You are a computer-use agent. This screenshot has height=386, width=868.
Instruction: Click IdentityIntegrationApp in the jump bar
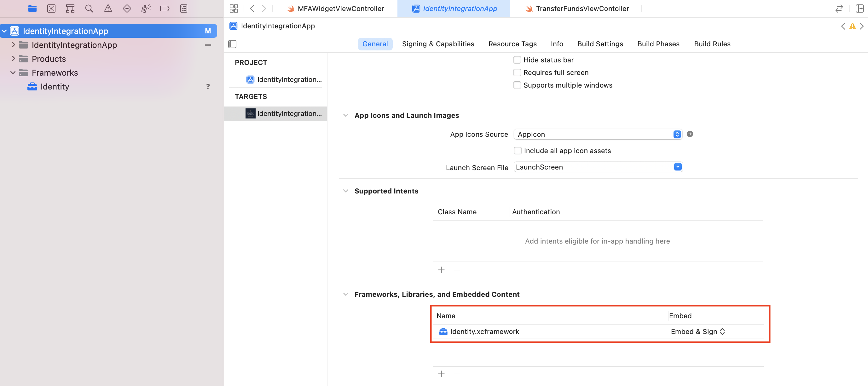coord(278,26)
